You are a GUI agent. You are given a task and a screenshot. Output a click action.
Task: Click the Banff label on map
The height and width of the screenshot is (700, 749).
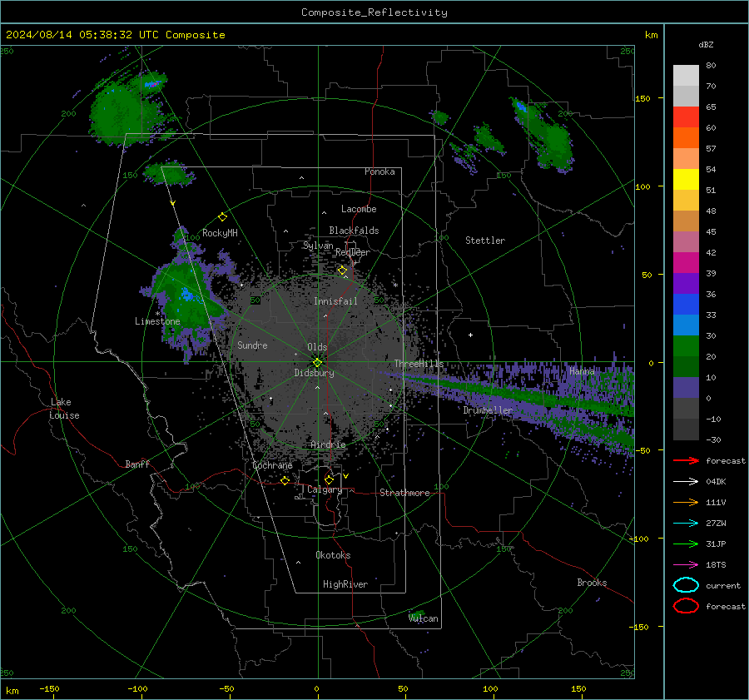tap(137, 464)
